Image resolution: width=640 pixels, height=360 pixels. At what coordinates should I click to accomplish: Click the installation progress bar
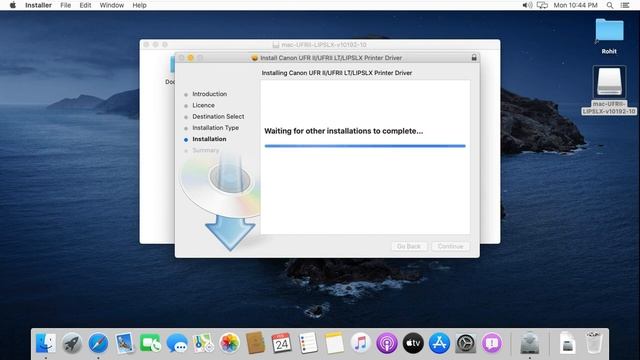365,146
